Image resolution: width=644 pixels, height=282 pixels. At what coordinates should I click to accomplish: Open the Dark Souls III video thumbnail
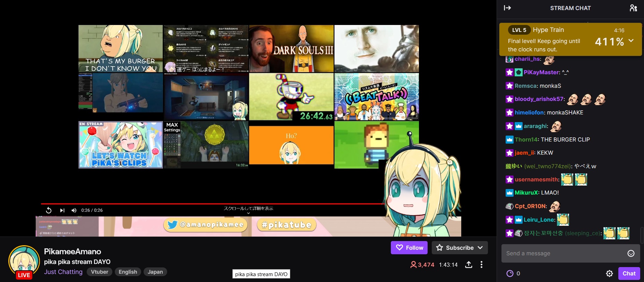click(291, 49)
